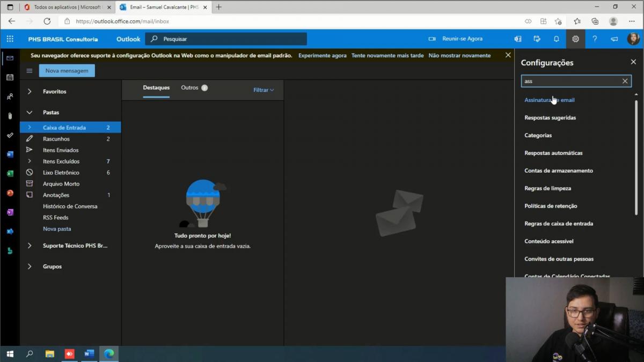Open the What's new megaphone icon
This screenshot has height=362, width=644.
(614, 39)
